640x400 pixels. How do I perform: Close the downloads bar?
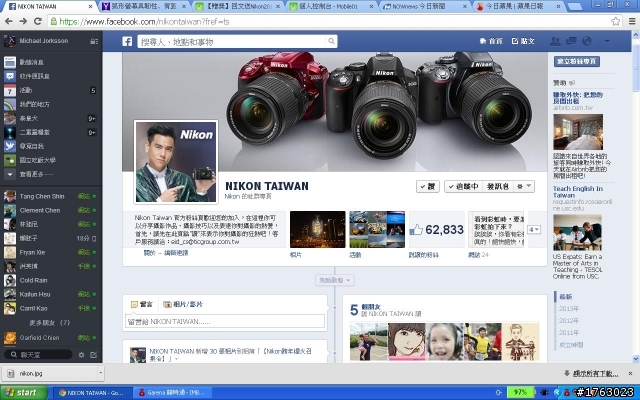[x=630, y=373]
